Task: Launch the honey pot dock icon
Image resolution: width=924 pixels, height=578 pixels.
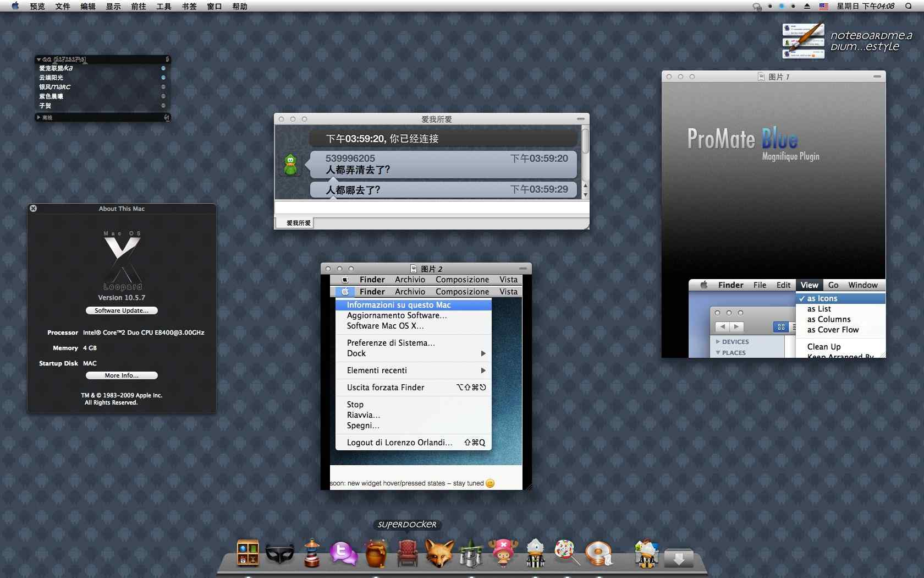Action: [376, 553]
